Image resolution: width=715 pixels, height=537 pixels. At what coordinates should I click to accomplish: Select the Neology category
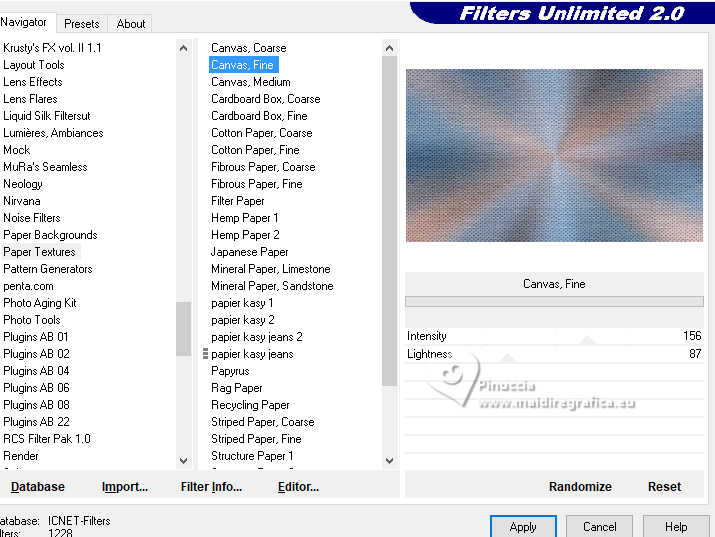pos(23,184)
